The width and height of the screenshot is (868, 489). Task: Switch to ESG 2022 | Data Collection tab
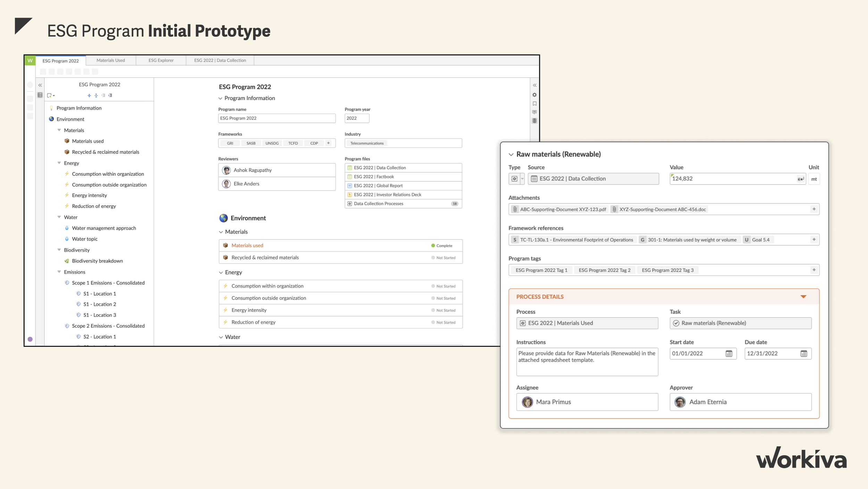pos(220,60)
